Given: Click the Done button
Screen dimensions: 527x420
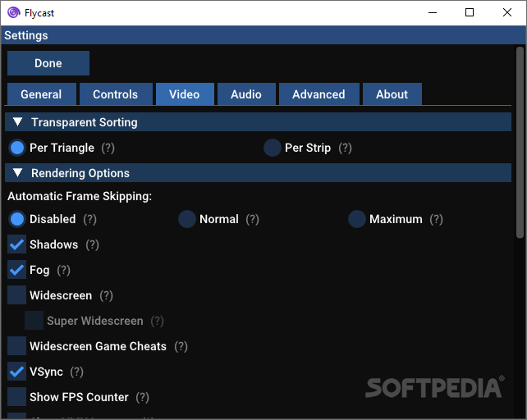Looking at the screenshot, I should click(x=48, y=63).
